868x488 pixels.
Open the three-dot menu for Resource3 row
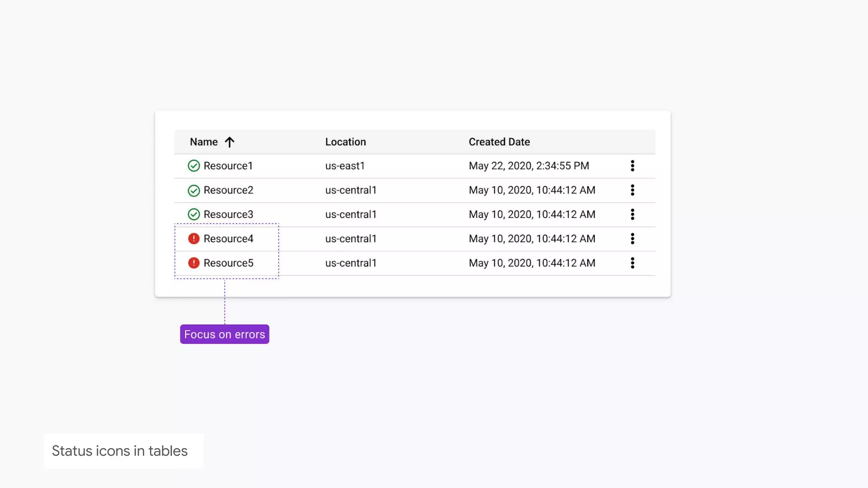pyautogui.click(x=632, y=214)
